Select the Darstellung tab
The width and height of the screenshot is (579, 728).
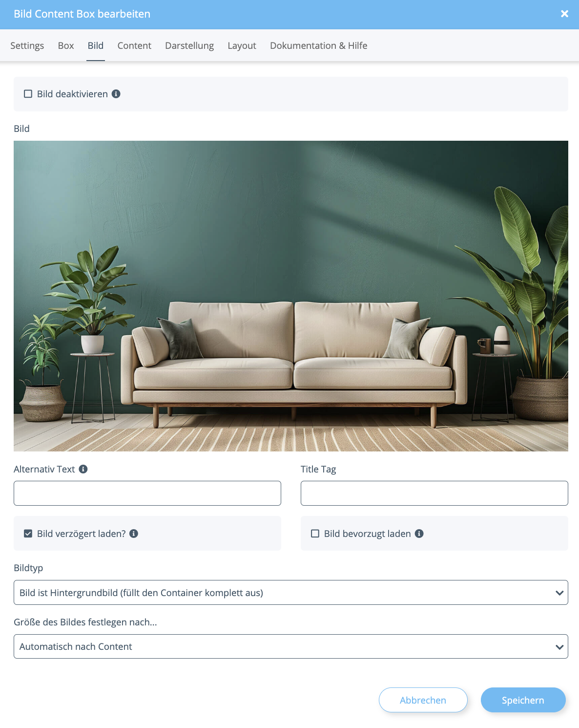(x=189, y=45)
